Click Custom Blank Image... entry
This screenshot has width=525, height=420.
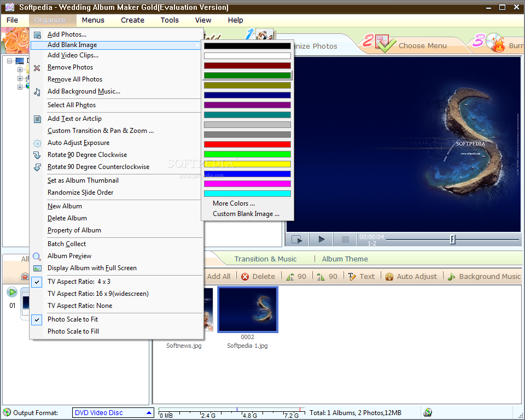[246, 214]
